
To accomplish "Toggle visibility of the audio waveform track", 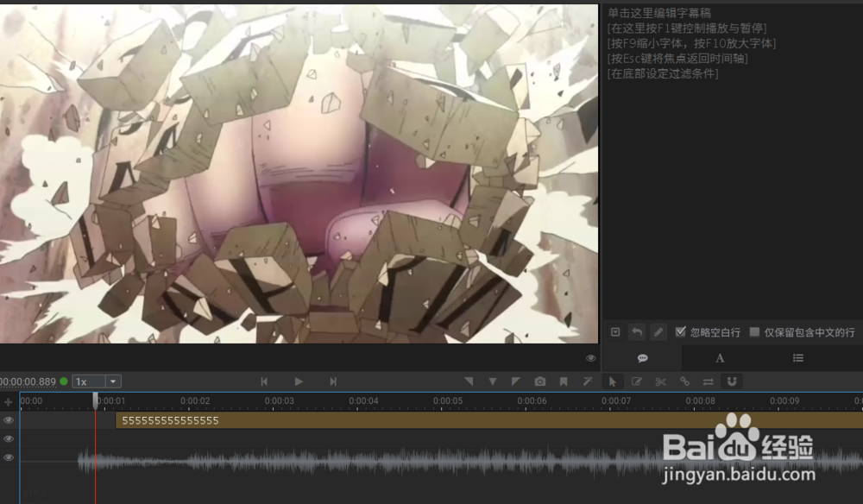I will [9, 457].
